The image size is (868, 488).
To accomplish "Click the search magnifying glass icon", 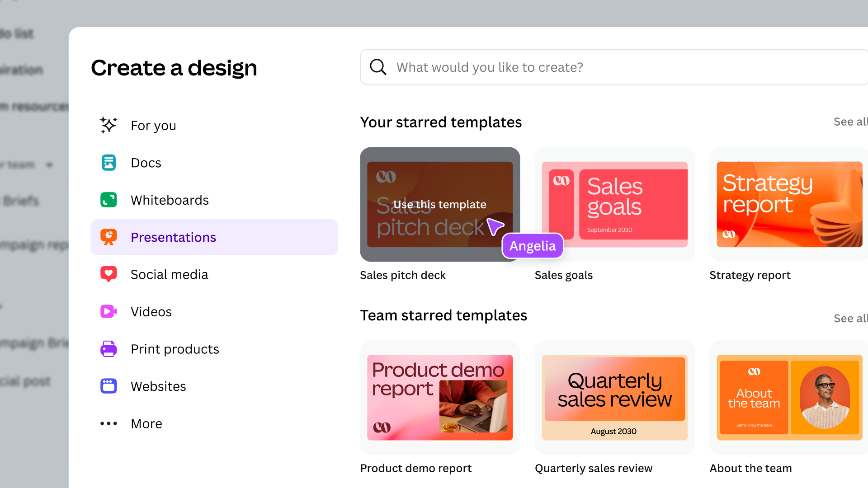I will (378, 67).
